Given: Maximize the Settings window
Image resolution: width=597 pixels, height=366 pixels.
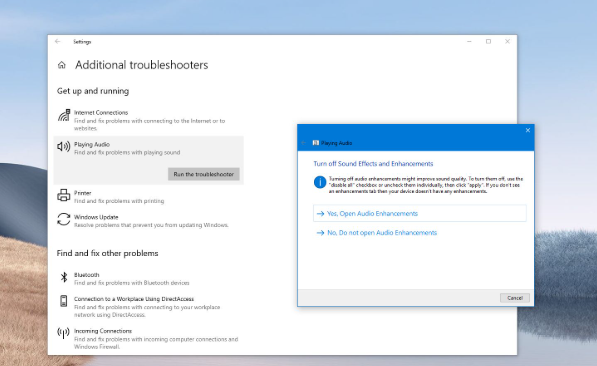Looking at the screenshot, I should [x=488, y=42].
